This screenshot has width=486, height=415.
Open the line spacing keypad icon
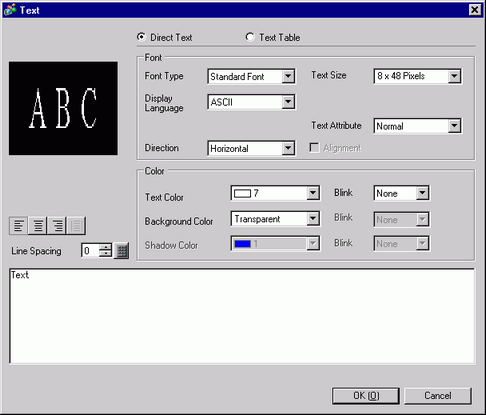click(x=122, y=251)
